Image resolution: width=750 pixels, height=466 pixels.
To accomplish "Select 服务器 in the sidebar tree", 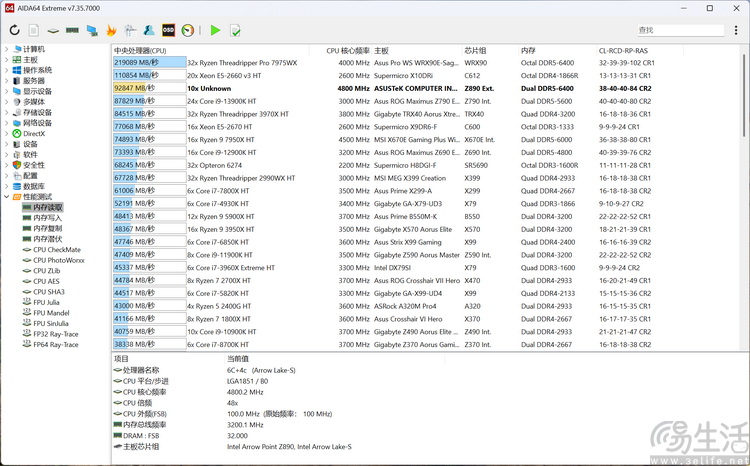I will point(33,80).
